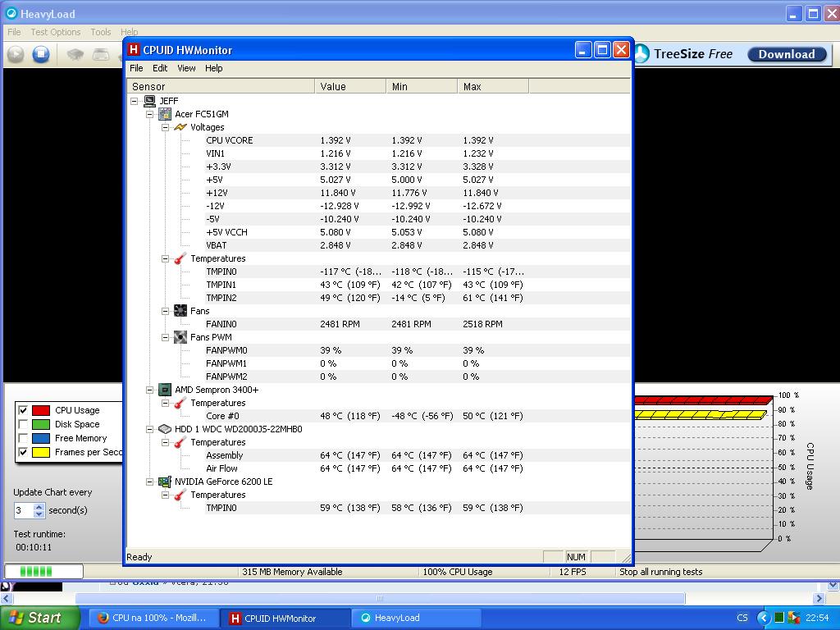Open Test Options menu in HeavyLoad

click(55, 32)
